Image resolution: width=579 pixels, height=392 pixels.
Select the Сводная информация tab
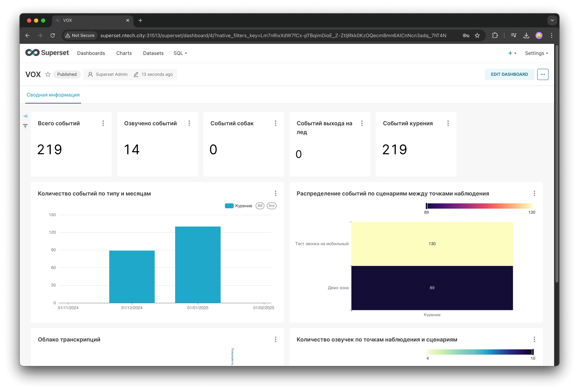[53, 95]
